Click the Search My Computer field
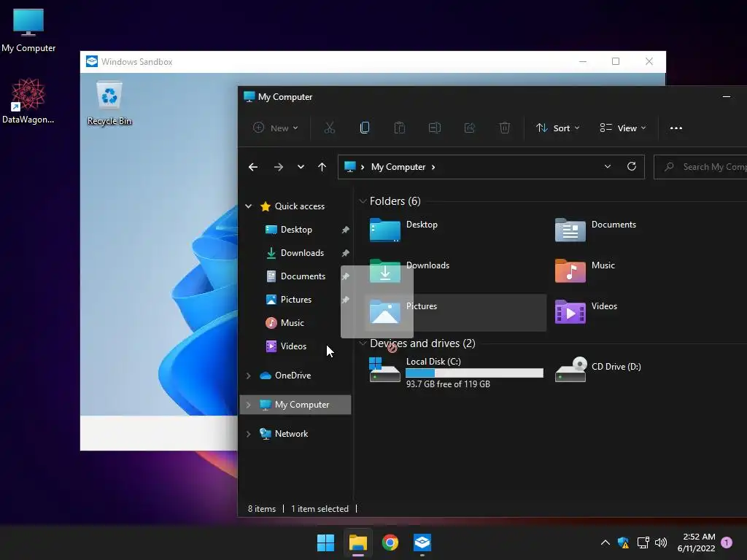The height and width of the screenshot is (560, 747). pyautogui.click(x=700, y=167)
